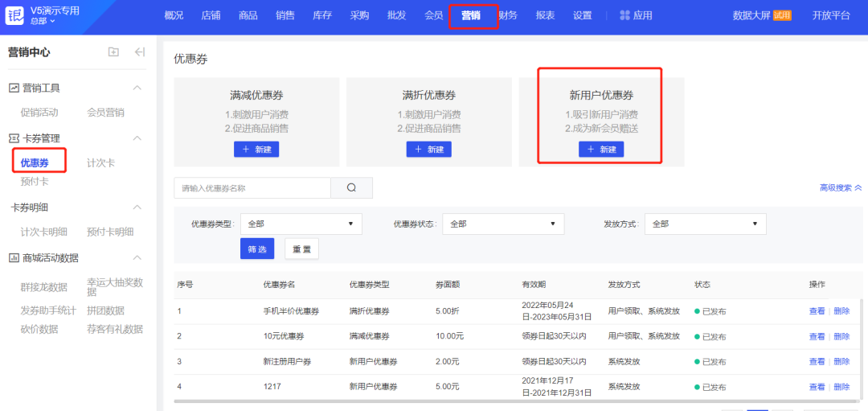Open the 优惠券类型 dropdown

[x=301, y=224]
